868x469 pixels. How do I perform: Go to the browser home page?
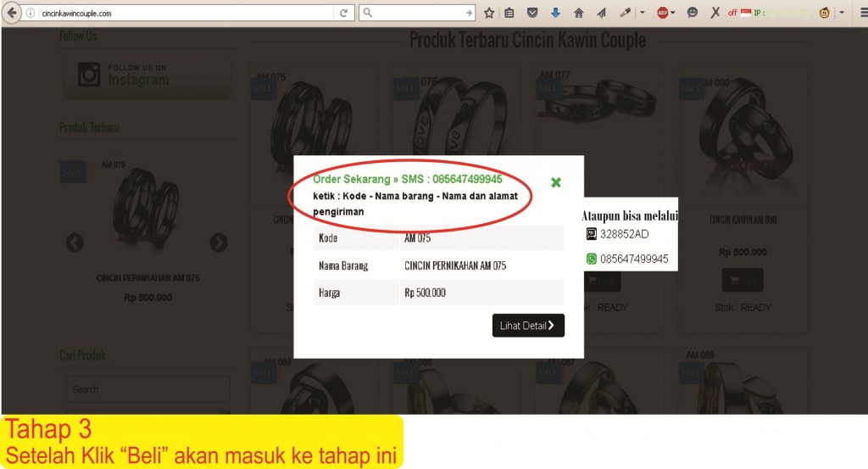(578, 13)
